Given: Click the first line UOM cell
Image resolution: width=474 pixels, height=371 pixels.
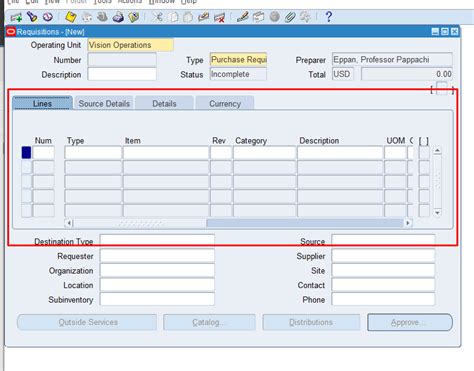Looking at the screenshot, I should [x=395, y=153].
